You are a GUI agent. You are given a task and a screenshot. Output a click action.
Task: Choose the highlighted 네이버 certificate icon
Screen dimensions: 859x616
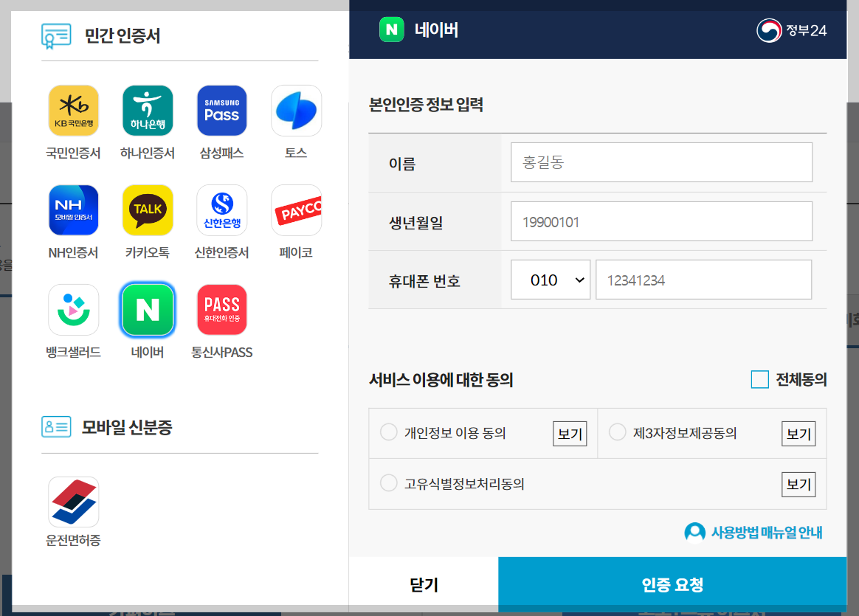pyautogui.click(x=148, y=310)
